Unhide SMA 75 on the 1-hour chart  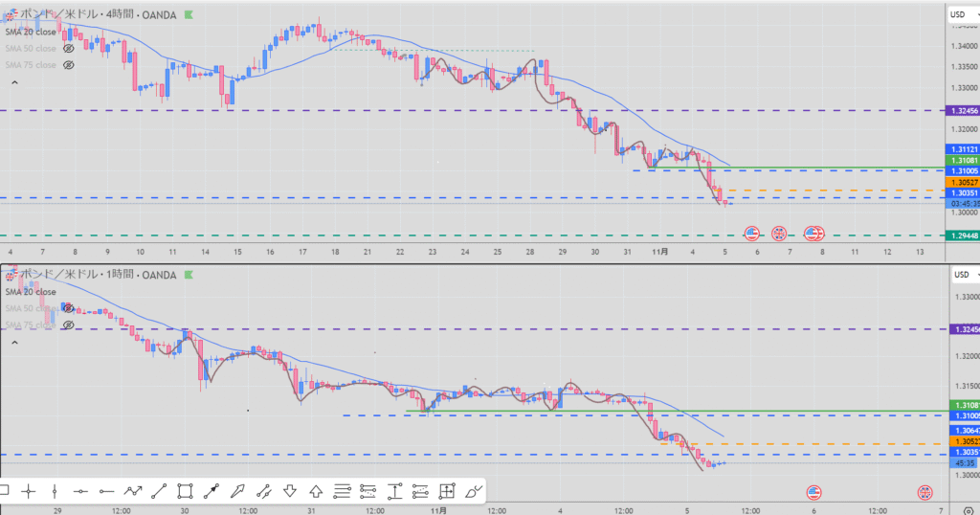click(x=68, y=325)
